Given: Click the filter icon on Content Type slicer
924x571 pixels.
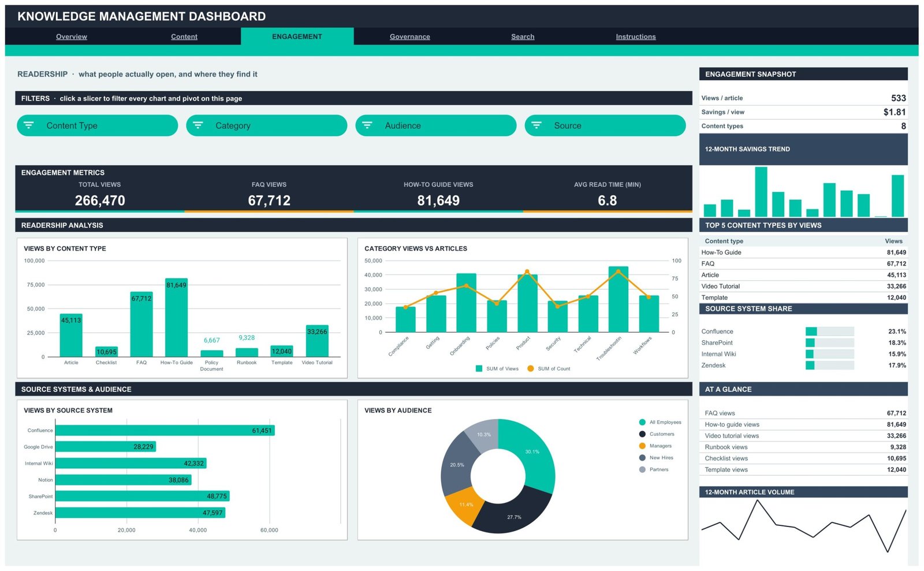Looking at the screenshot, I should point(29,125).
